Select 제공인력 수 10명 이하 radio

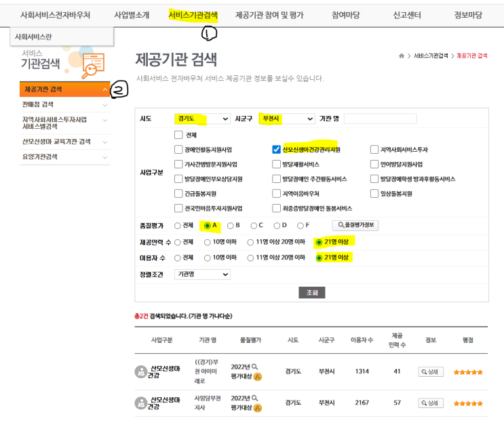pos(208,243)
